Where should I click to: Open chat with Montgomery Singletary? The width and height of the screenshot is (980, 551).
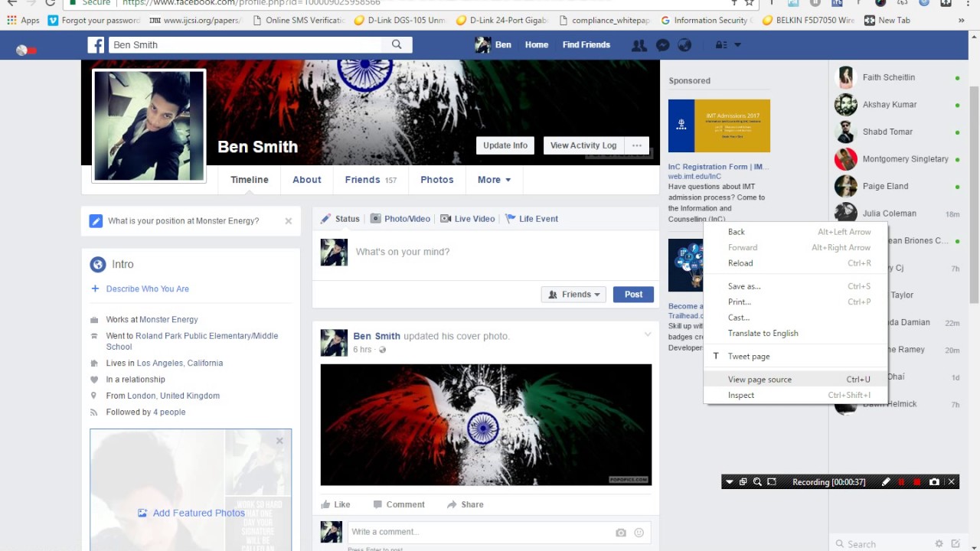(x=898, y=159)
